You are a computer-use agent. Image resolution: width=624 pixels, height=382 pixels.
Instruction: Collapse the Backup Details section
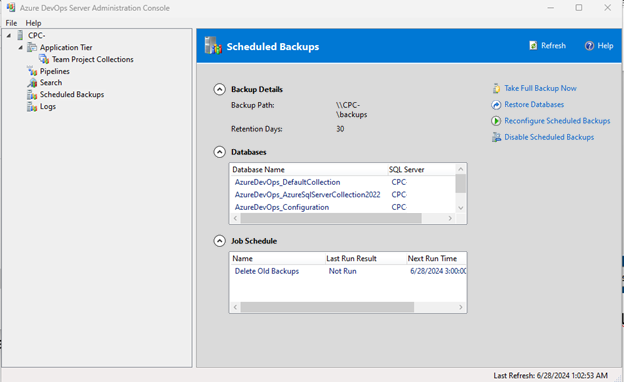[219, 89]
